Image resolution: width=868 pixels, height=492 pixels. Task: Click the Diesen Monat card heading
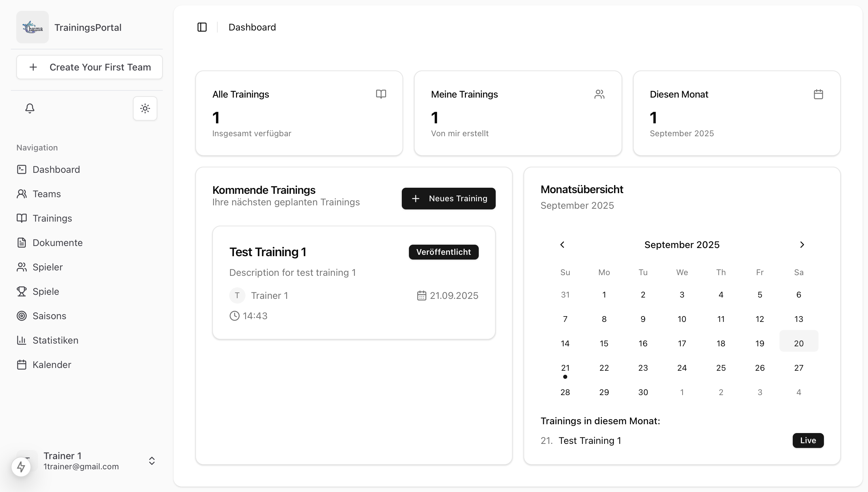[679, 94]
